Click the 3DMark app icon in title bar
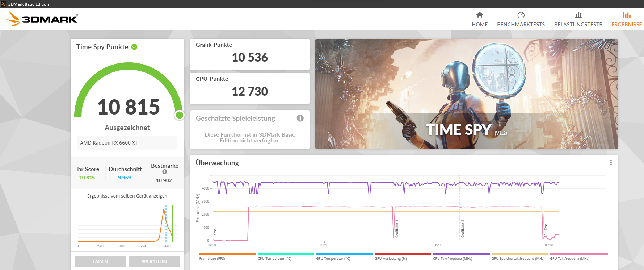This screenshot has width=644, height=270. pos(3,4)
